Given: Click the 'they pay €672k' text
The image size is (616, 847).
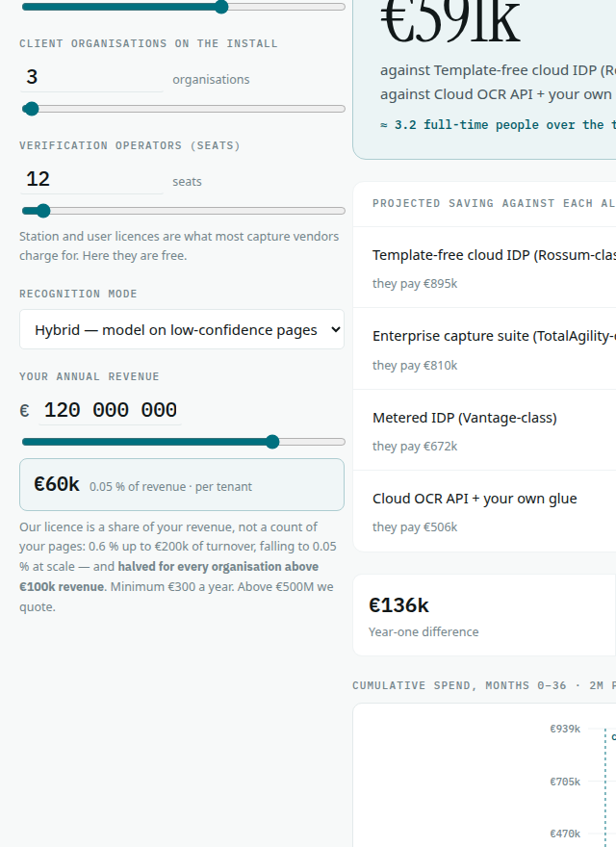Looking at the screenshot, I should (x=415, y=447).
